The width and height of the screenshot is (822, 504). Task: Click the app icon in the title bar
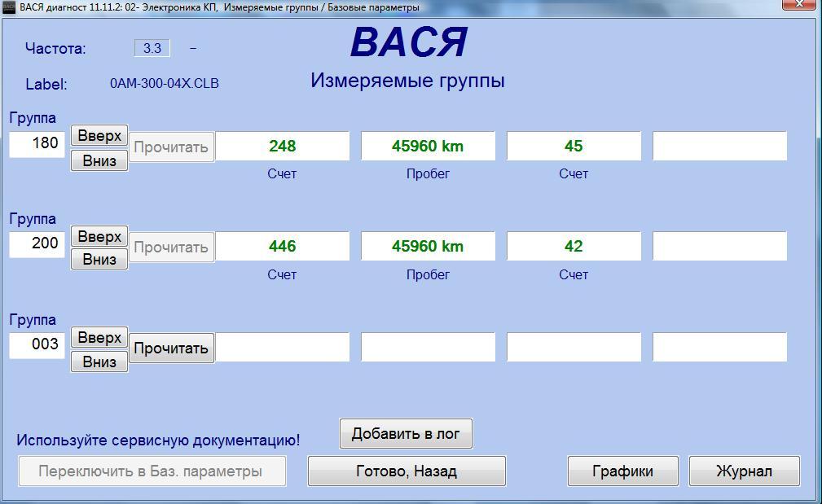tap(8, 7)
